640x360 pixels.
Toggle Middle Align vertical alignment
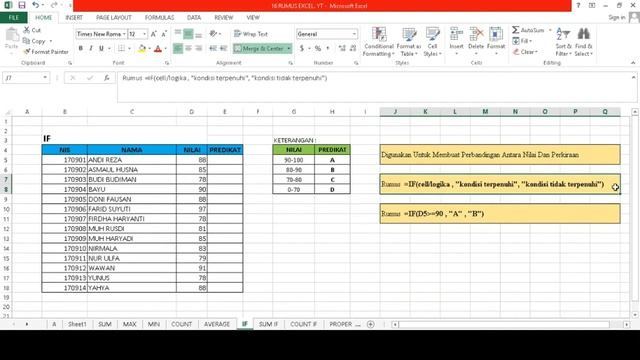click(188, 34)
